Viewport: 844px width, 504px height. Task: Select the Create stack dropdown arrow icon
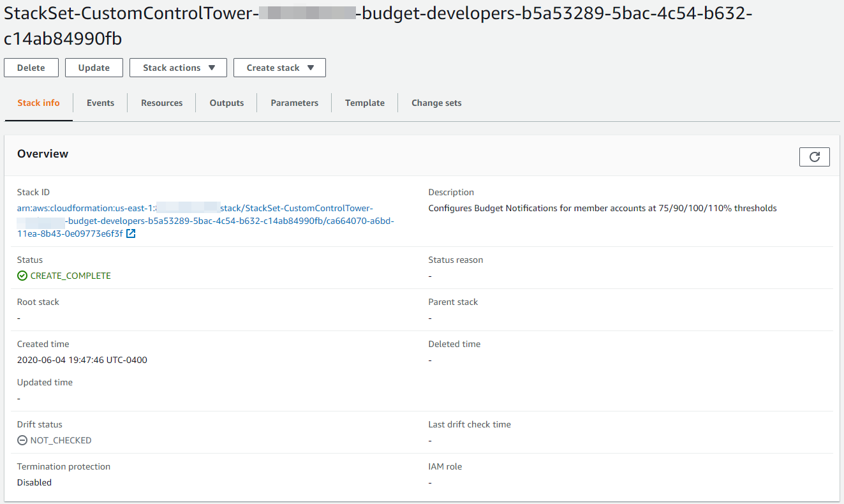(311, 67)
